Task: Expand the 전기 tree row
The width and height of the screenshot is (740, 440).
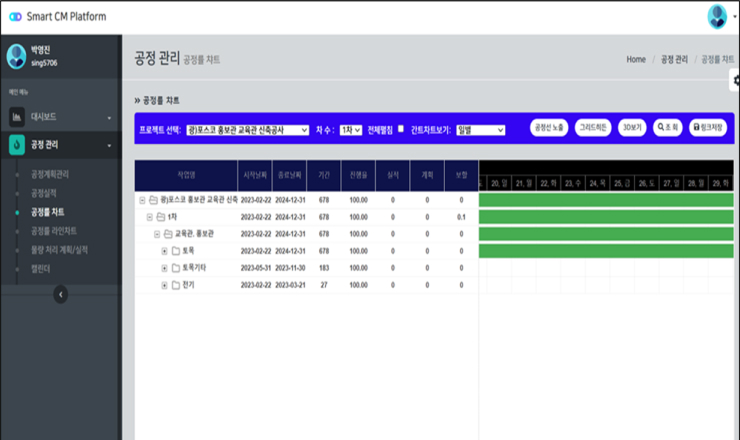Action: pos(164,285)
